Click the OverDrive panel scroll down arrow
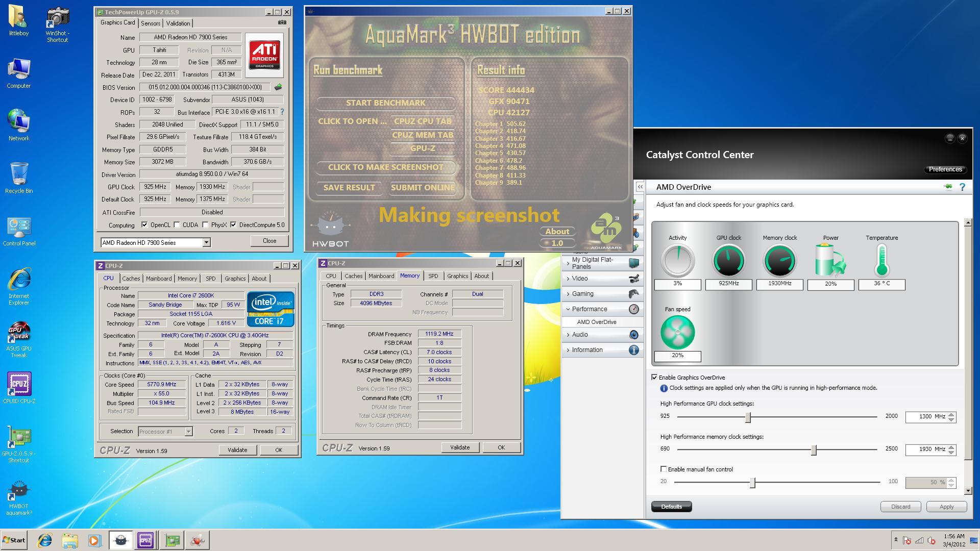Screen dimensions: 980x551 pyautogui.click(x=968, y=491)
